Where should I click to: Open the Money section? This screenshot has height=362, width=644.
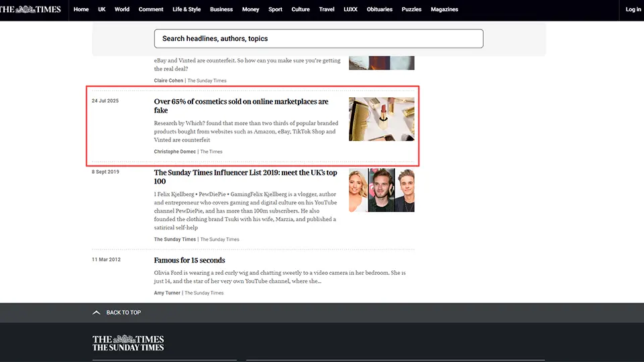pos(250,9)
